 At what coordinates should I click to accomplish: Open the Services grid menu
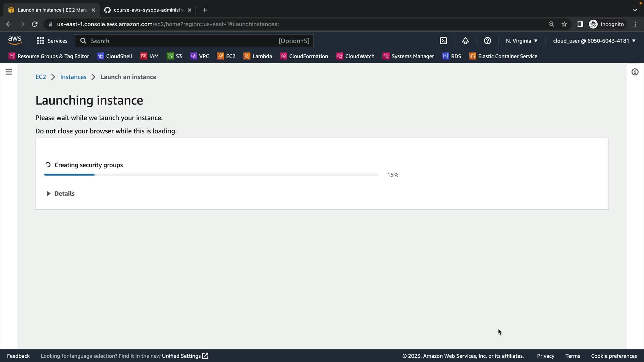tap(52, 41)
